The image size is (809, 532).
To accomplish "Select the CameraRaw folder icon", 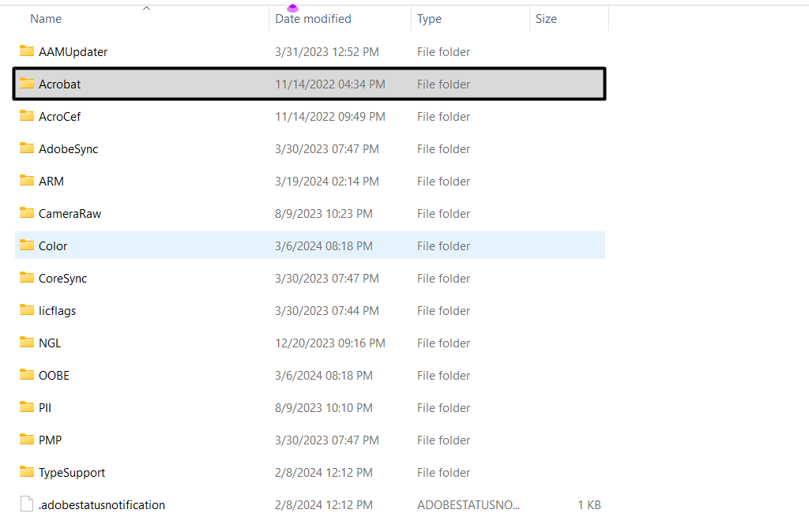I will coord(27,213).
